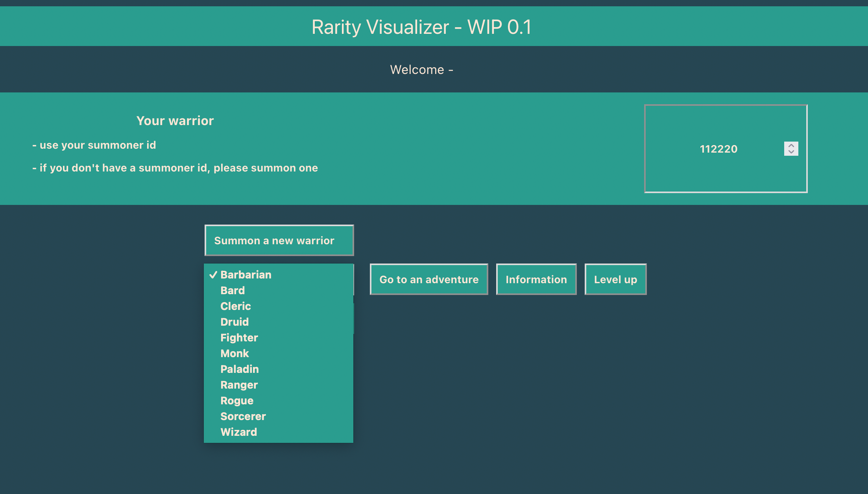Viewport: 868px width, 494px height.
Task: Pick Sorcerer from the class options
Action: coord(243,416)
